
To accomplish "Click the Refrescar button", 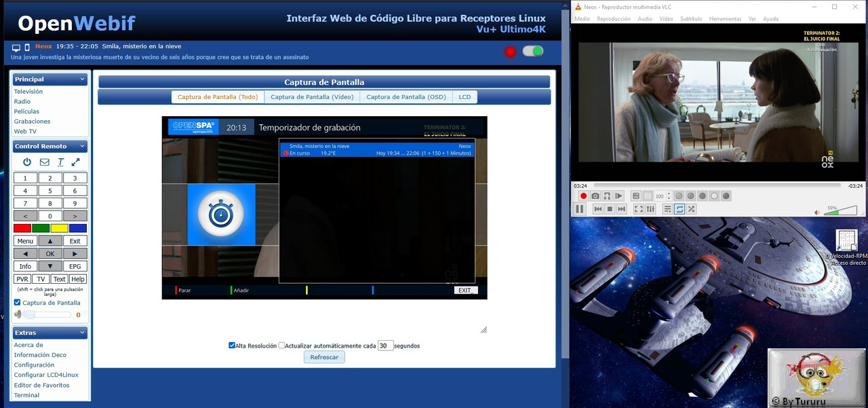I will pyautogui.click(x=324, y=357).
